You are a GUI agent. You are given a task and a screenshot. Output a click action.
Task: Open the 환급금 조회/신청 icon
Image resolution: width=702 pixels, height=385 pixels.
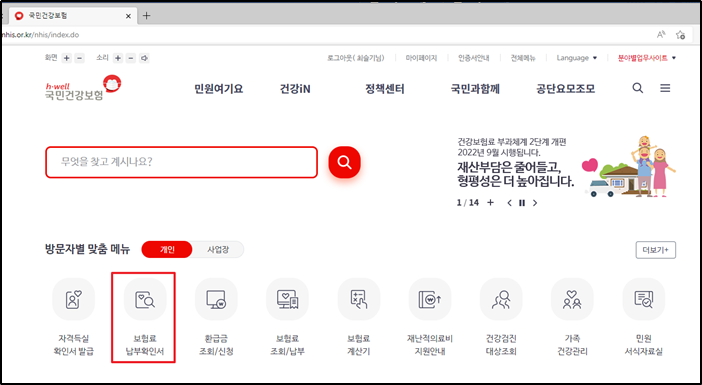pyautogui.click(x=216, y=299)
